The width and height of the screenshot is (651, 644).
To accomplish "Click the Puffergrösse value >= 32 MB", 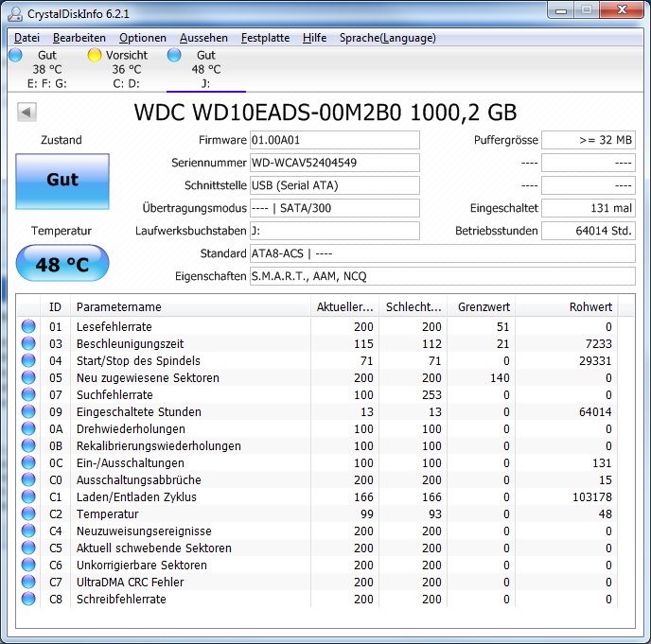I will click(589, 140).
